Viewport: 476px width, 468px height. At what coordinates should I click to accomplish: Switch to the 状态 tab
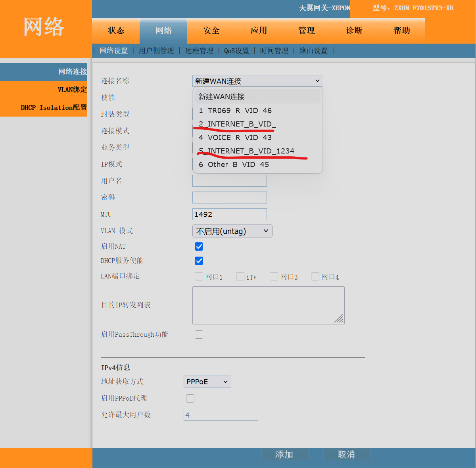pos(116,31)
